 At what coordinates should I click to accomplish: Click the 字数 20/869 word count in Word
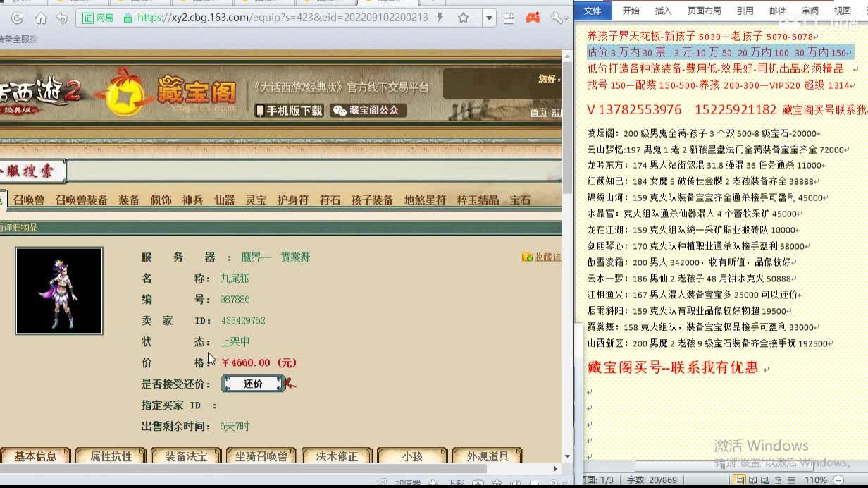(x=652, y=480)
